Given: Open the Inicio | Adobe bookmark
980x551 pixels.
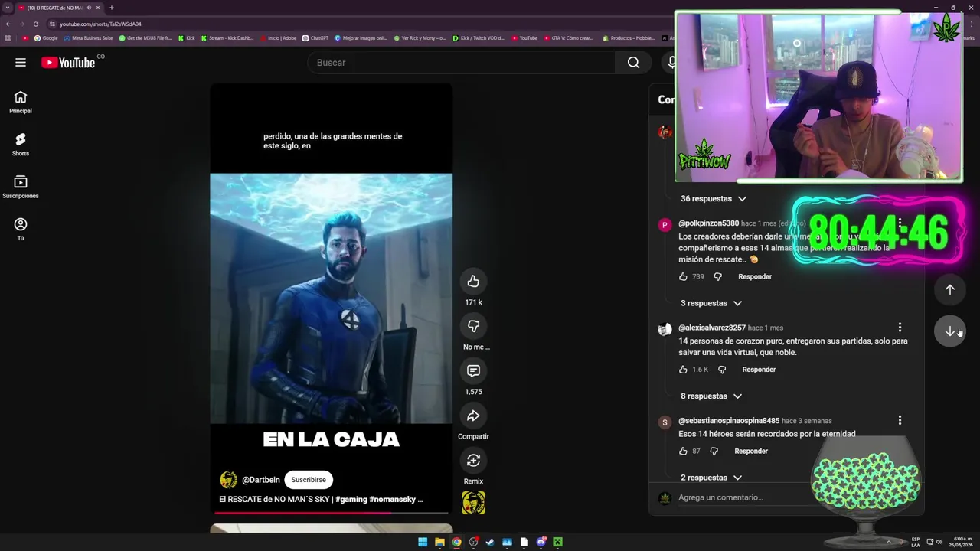Looking at the screenshot, I should [279, 38].
